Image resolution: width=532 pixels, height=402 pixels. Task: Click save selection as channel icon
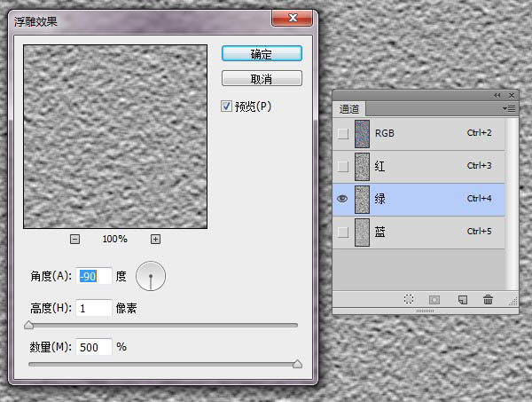click(x=434, y=300)
